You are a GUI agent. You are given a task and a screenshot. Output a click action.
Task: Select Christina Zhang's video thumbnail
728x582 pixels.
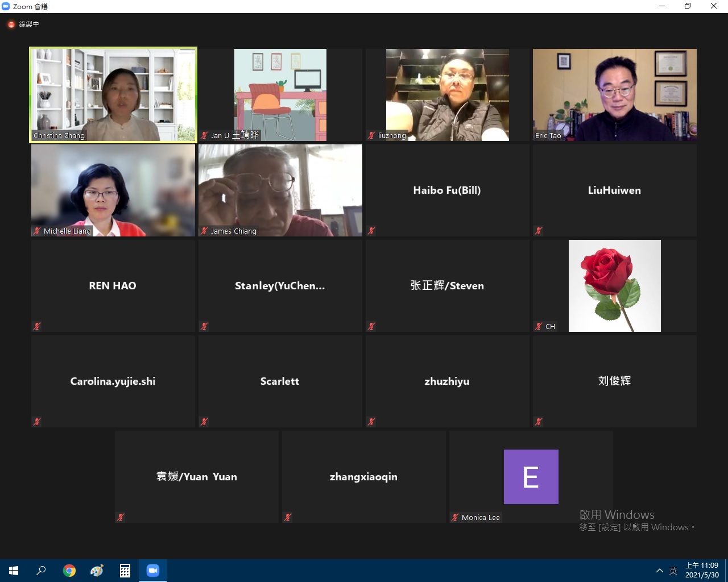[x=113, y=94]
